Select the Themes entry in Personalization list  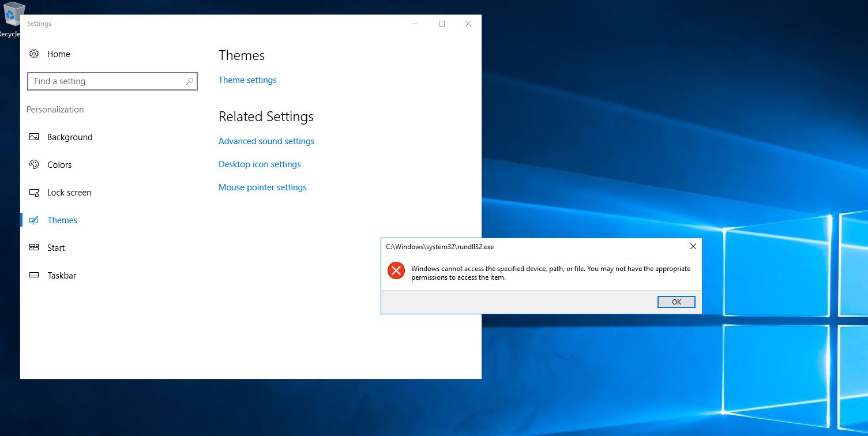coord(62,220)
